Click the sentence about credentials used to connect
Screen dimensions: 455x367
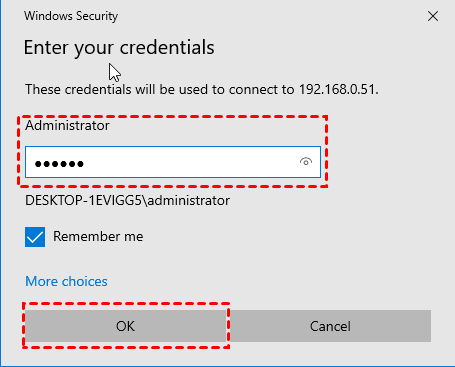(x=202, y=89)
